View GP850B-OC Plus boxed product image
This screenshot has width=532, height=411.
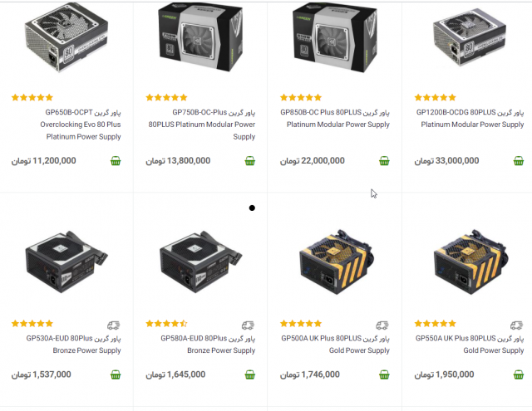coord(335,37)
